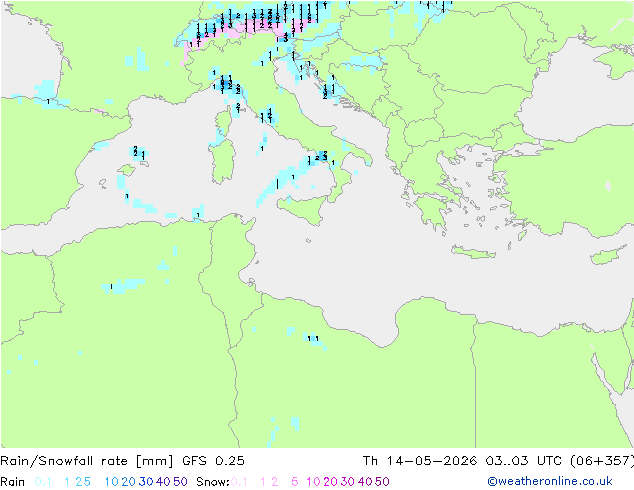
Task: Select the Snow legend value 1
Action: (263, 482)
